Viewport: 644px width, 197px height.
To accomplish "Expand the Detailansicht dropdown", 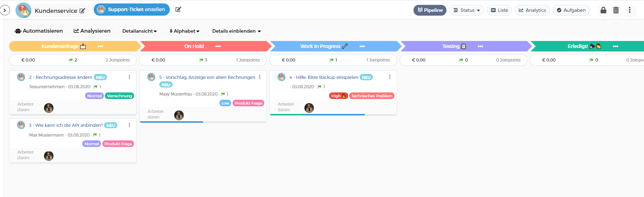I will click(x=140, y=31).
